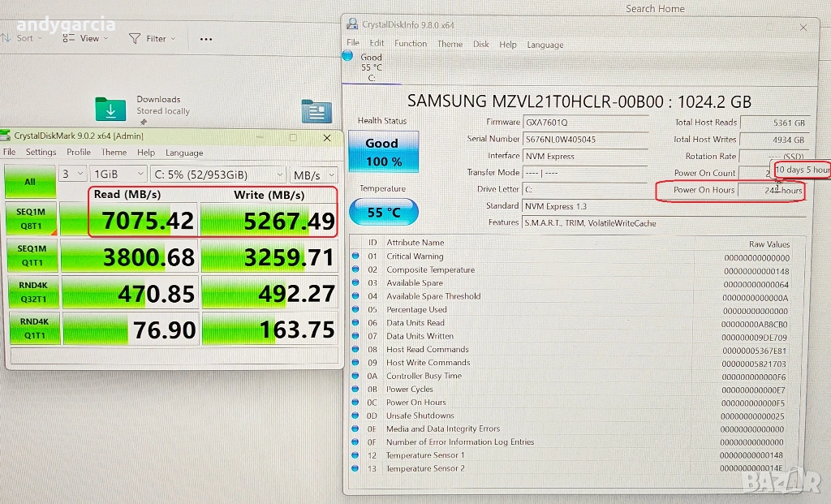Screen dimensions: 831x504
Task: Click the 55 °C temperature indicator
Action: tap(383, 213)
